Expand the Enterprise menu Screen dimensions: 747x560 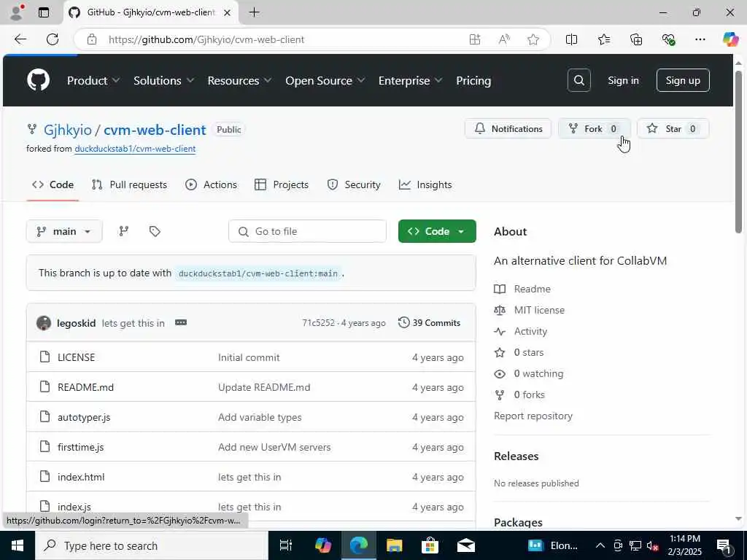pyautogui.click(x=410, y=80)
